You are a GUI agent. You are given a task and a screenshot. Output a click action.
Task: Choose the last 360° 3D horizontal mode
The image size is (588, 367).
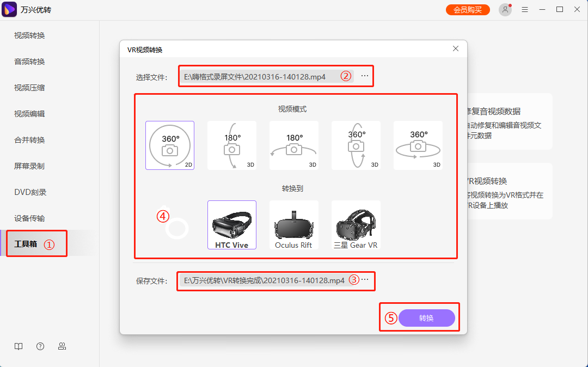[418, 145]
